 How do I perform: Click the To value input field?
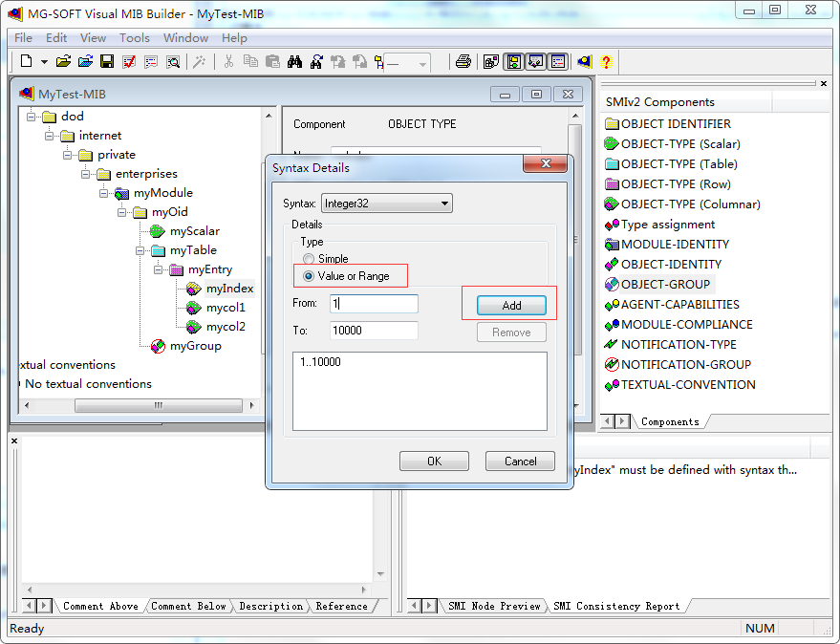[x=374, y=331]
